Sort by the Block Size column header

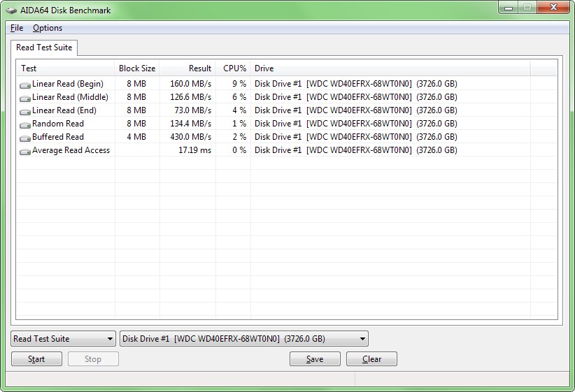(x=137, y=68)
